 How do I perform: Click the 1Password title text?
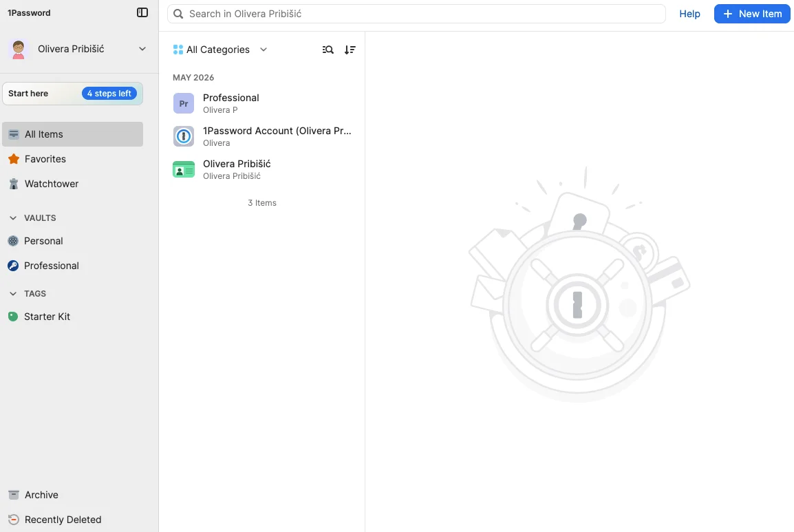tap(29, 12)
